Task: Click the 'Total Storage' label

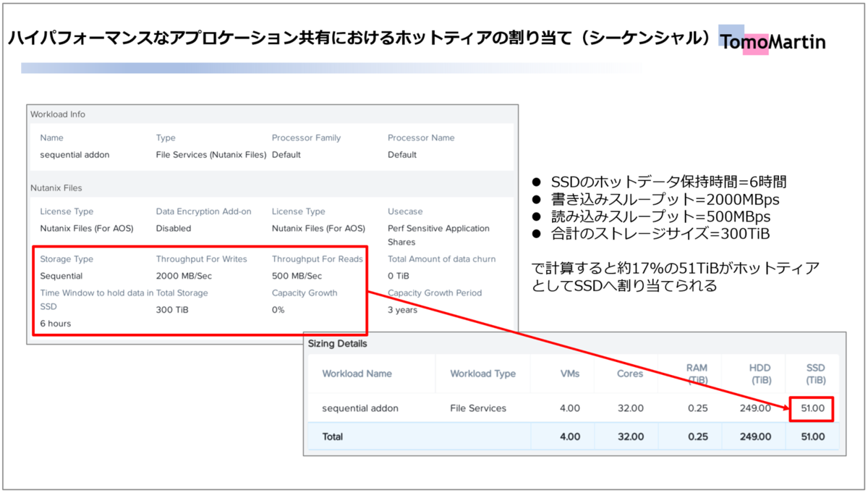Action: pos(182,293)
